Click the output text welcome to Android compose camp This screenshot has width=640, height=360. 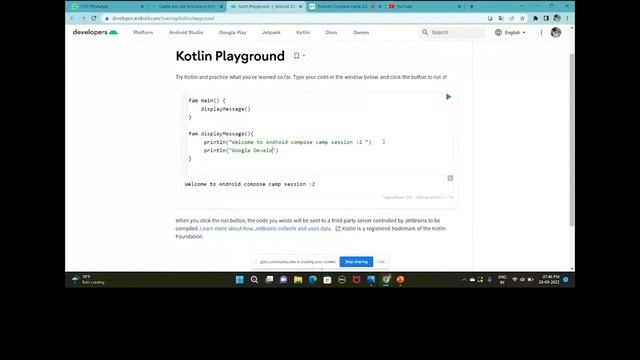click(x=250, y=184)
